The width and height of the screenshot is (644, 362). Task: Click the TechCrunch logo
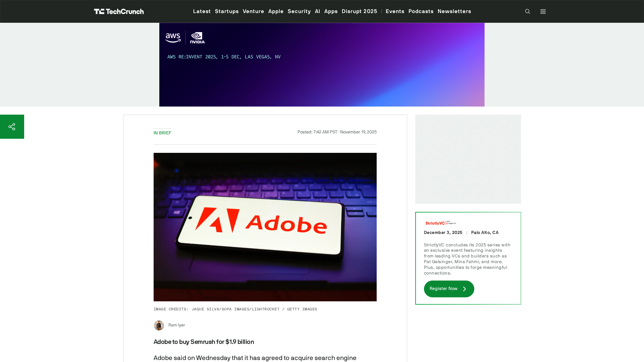pos(119,11)
